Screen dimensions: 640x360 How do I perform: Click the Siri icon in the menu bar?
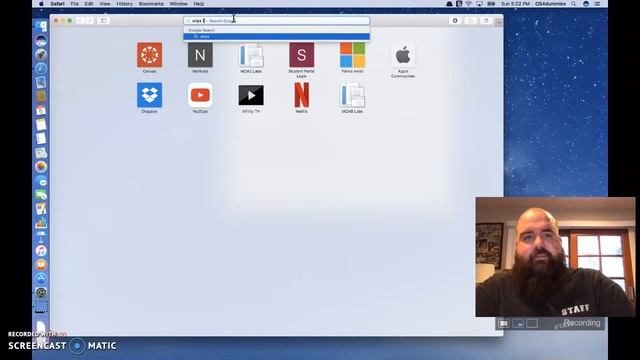click(586, 4)
